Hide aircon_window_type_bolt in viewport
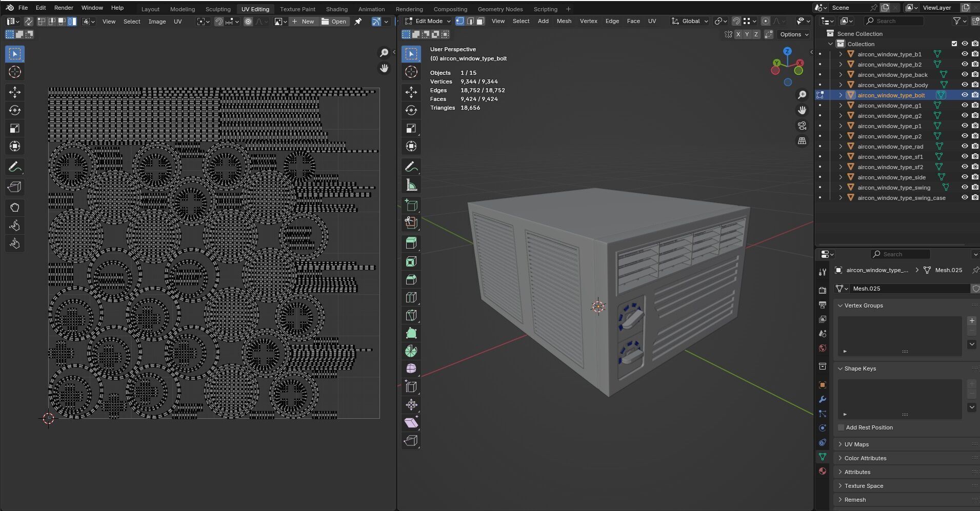Image resolution: width=980 pixels, height=511 pixels. pyautogui.click(x=965, y=95)
